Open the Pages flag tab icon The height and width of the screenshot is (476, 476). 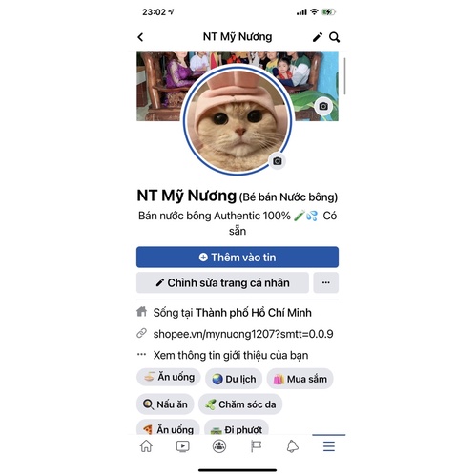256,446
